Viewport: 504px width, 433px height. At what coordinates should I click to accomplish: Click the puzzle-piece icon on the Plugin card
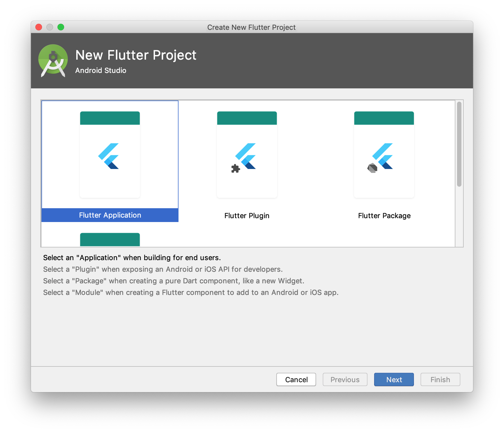[235, 169]
